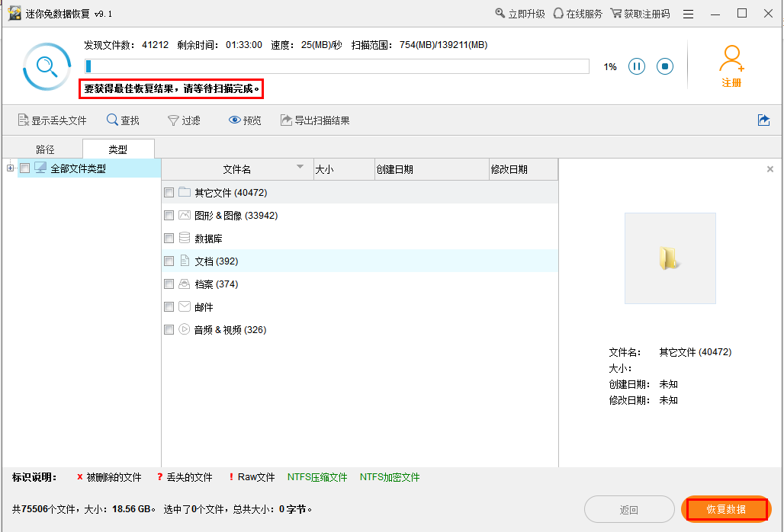Screen dimensions: 784x532
Task: Check the all file types checkbox
Action: point(25,168)
